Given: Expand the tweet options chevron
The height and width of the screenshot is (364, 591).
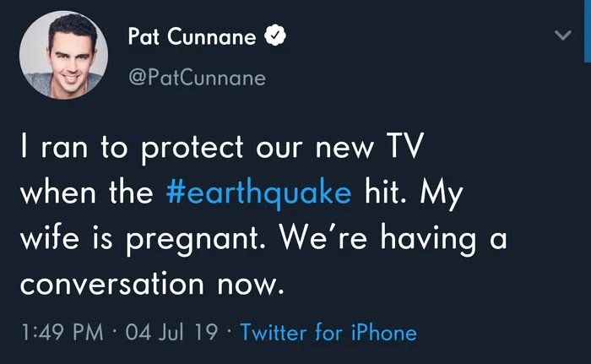Looking at the screenshot, I should (563, 36).
